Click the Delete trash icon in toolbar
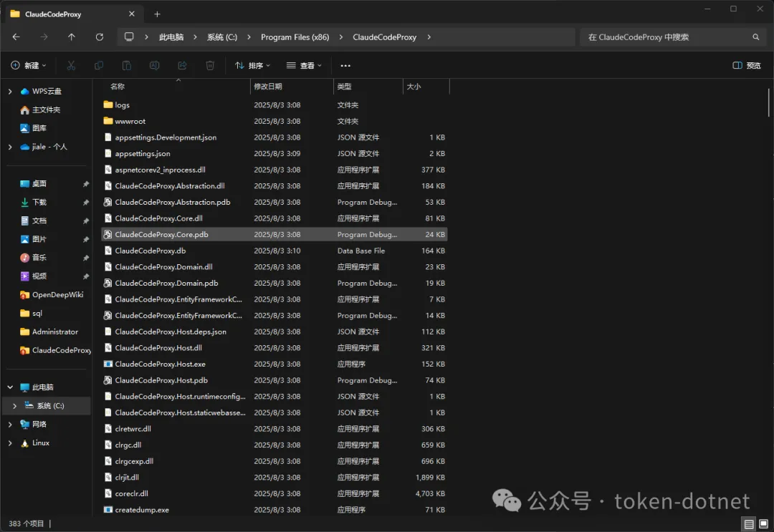The width and height of the screenshot is (774, 532). [x=210, y=66]
